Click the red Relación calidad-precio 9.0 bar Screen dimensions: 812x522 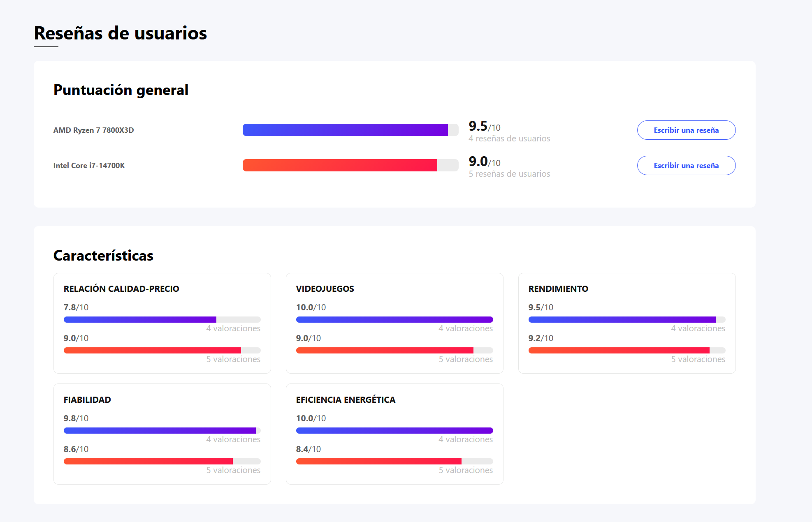[x=162, y=350]
